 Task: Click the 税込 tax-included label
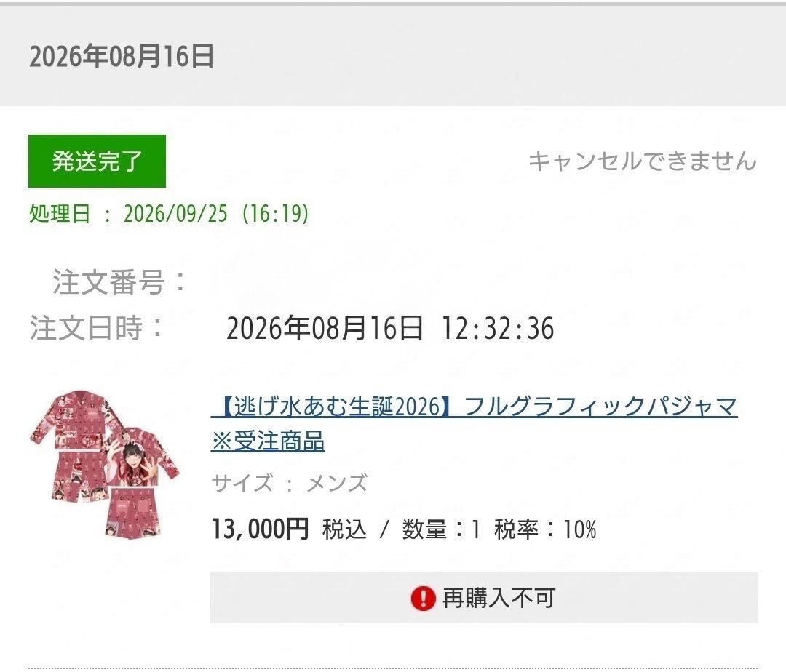click(x=344, y=529)
